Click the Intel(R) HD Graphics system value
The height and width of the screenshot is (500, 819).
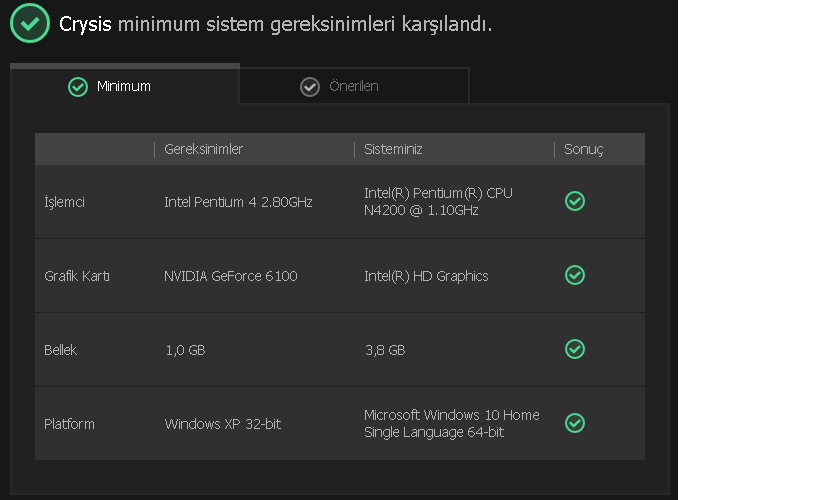pyautogui.click(x=426, y=276)
